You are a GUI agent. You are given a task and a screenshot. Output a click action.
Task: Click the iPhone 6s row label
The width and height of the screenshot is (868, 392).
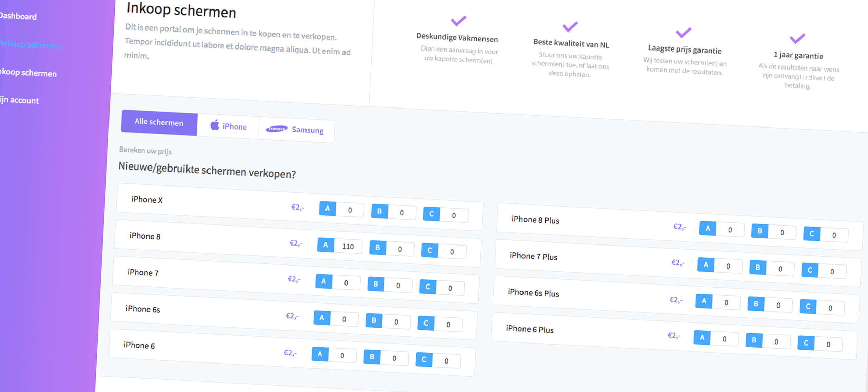coord(143,309)
